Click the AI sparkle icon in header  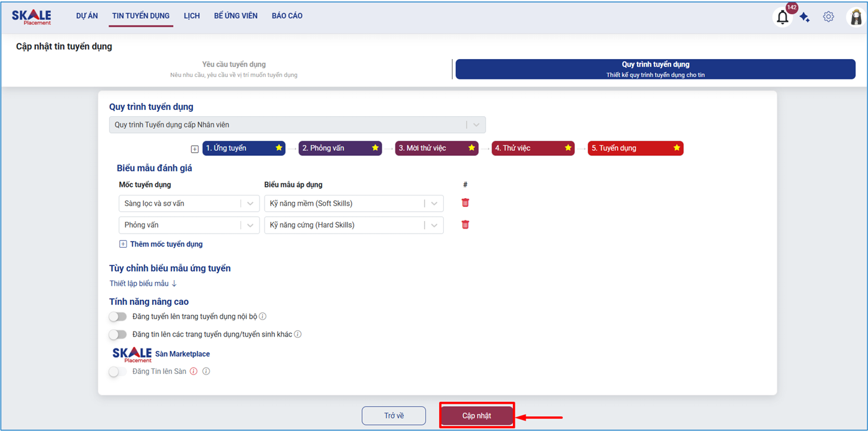pos(805,17)
